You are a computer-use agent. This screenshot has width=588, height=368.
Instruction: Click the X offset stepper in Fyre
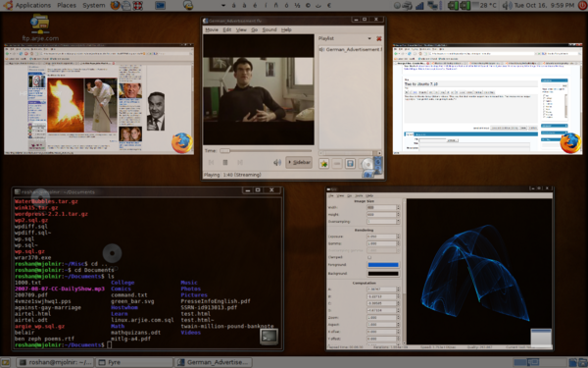(x=398, y=332)
